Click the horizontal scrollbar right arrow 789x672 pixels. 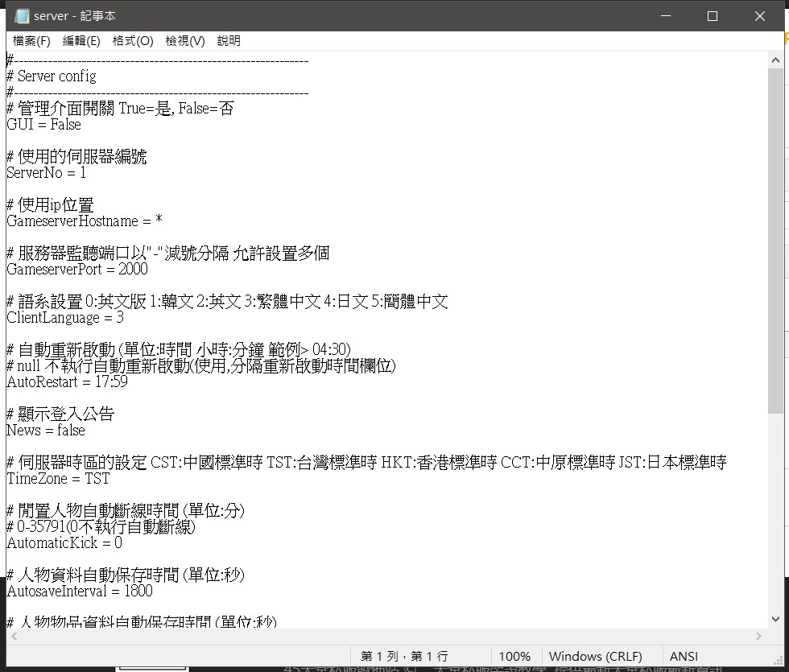[x=758, y=637]
